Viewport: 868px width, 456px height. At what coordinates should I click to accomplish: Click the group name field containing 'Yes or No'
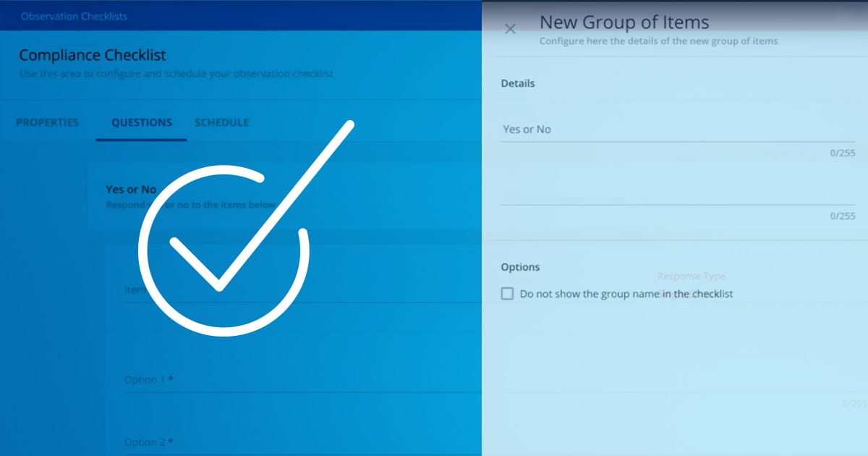pos(678,130)
